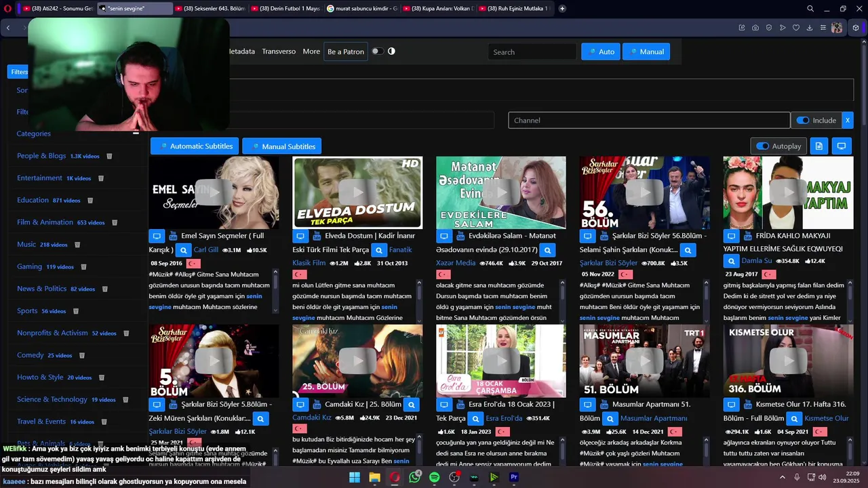Viewport: 868px width, 488px height.
Task: Click the document view icon beside Autoplay
Action: point(819,146)
